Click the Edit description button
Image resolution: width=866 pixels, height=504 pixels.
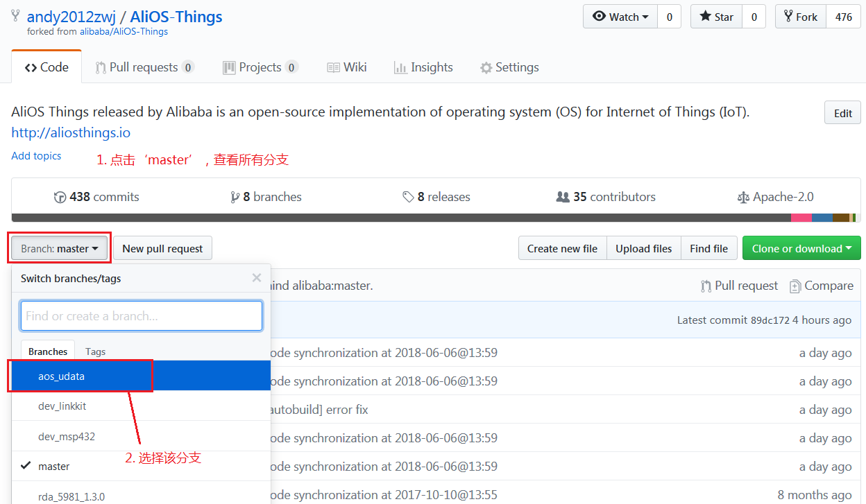click(x=842, y=113)
